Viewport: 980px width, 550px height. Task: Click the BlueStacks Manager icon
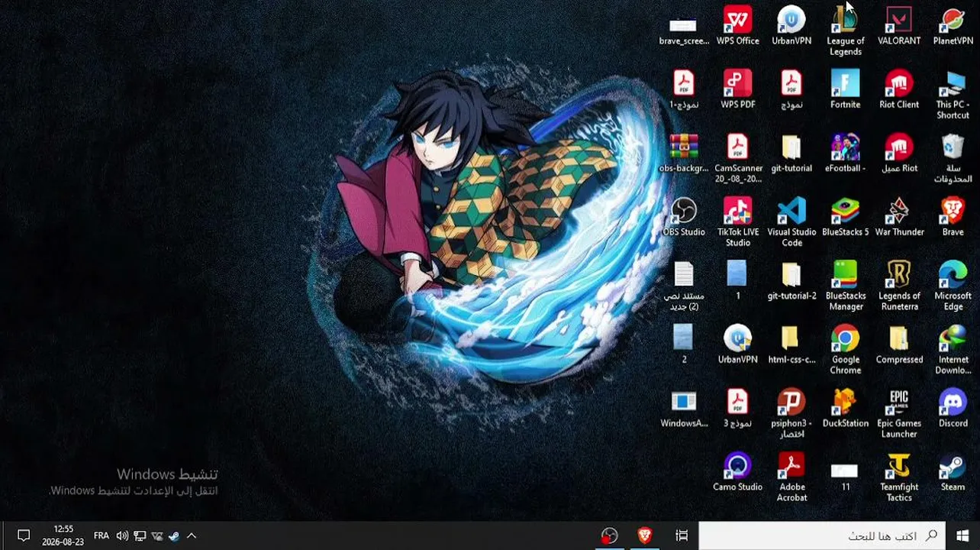[x=845, y=286]
